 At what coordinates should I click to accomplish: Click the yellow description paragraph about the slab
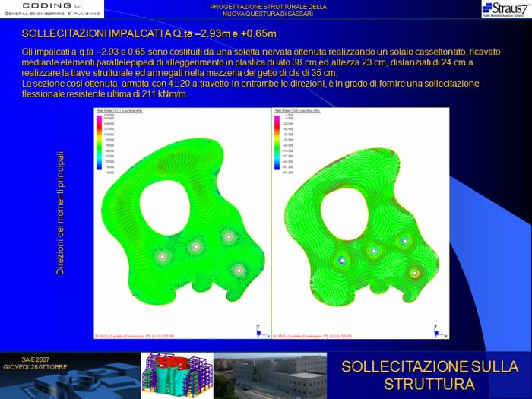[261, 72]
